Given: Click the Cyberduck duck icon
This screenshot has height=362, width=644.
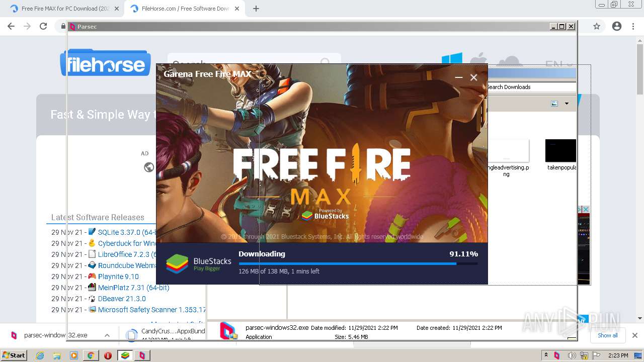Looking at the screenshot, I should [92, 243].
